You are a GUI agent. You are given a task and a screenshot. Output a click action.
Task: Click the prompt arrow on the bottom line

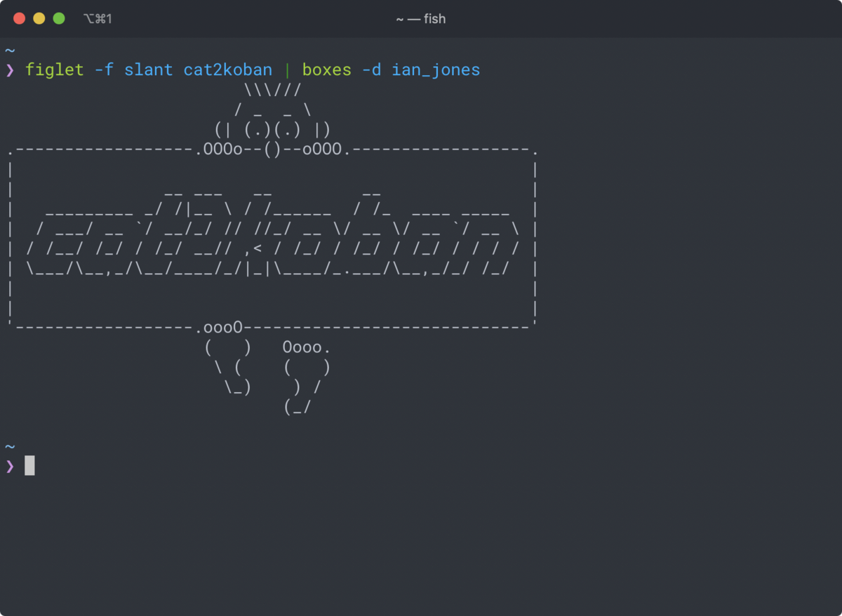click(10, 466)
